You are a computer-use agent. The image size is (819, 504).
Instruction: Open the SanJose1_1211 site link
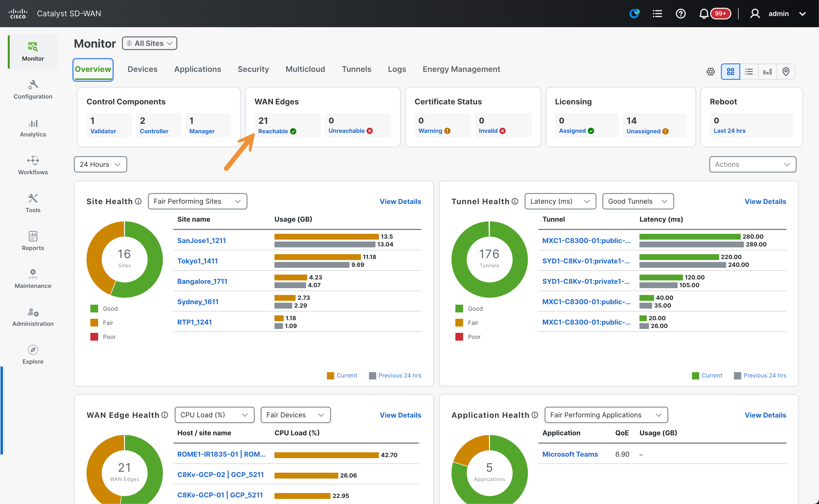tap(201, 240)
